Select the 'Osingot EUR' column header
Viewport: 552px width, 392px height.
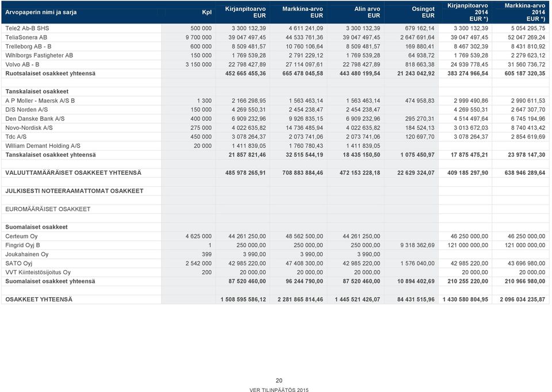click(x=423, y=12)
